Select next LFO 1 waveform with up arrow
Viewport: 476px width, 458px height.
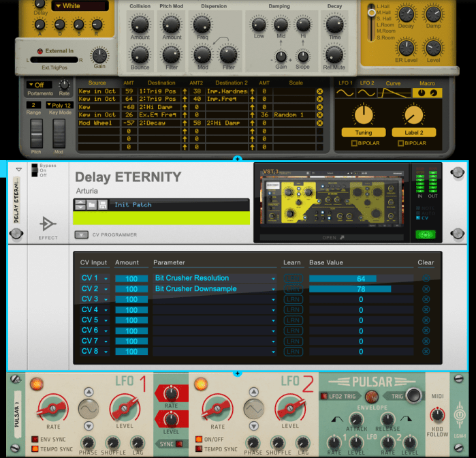pos(89,392)
